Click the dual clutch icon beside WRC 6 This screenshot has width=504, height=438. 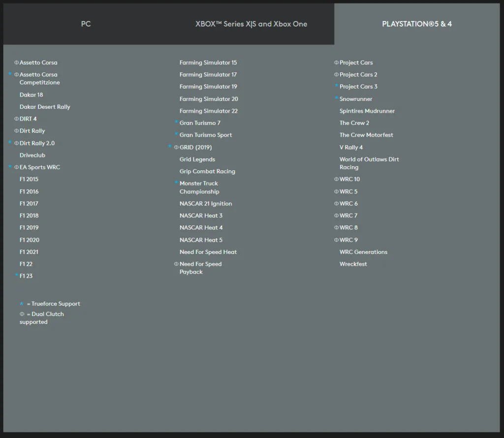336,203
